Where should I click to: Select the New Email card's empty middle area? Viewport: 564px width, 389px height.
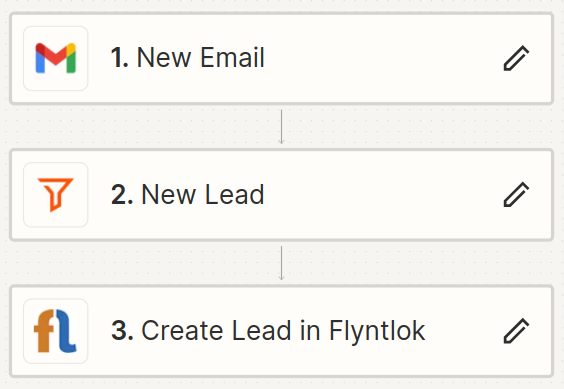coord(383,58)
